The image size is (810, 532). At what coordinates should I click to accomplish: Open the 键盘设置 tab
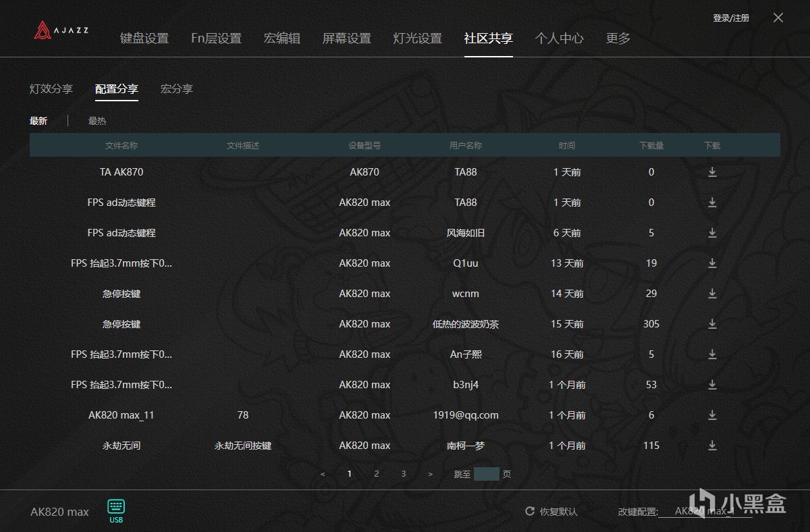(x=144, y=38)
